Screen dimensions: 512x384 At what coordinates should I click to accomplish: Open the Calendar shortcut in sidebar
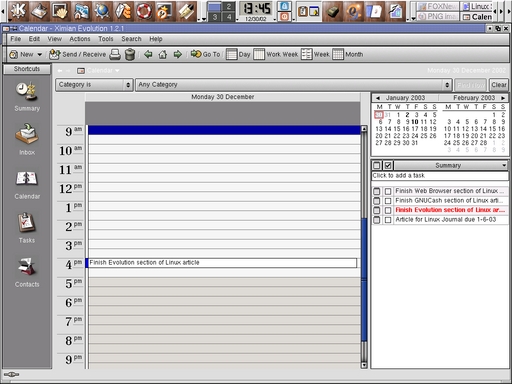point(27,185)
